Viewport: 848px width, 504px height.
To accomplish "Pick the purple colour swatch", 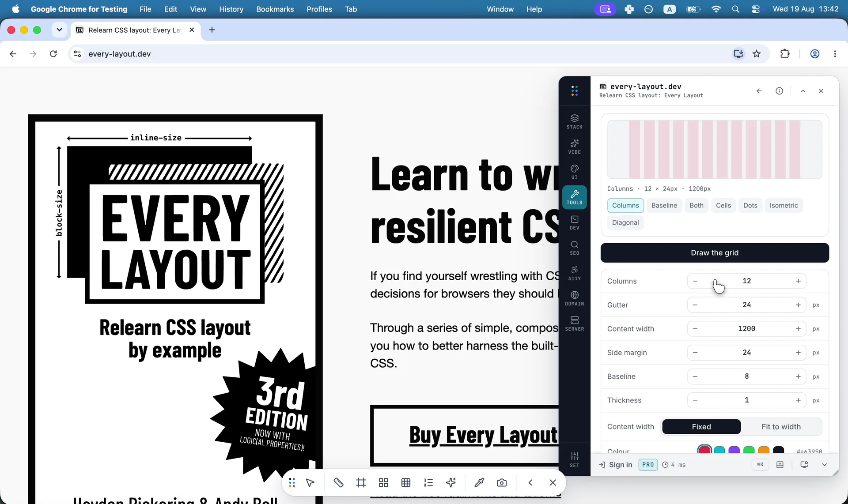I will tap(734, 451).
